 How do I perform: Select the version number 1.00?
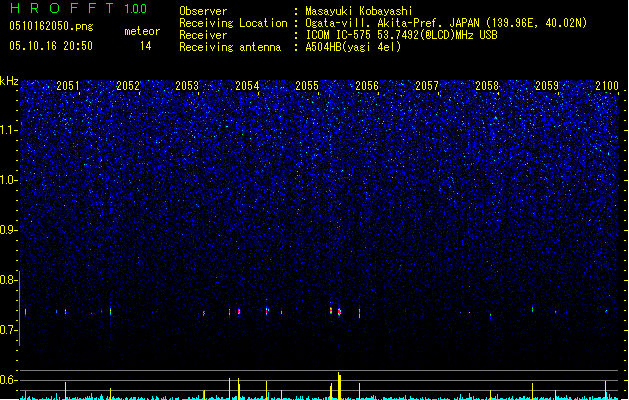[x=136, y=8]
